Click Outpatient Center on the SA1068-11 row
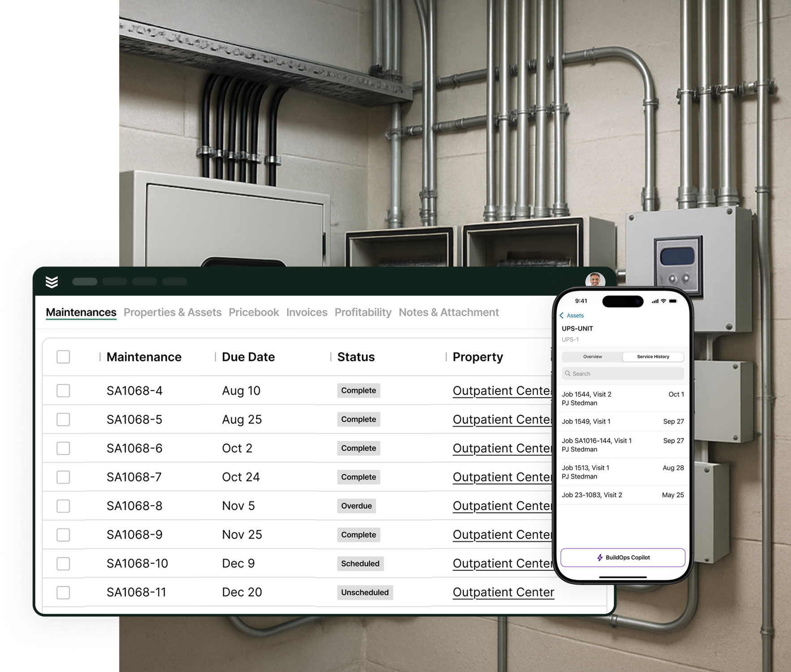This screenshot has height=672, width=791. point(503,592)
